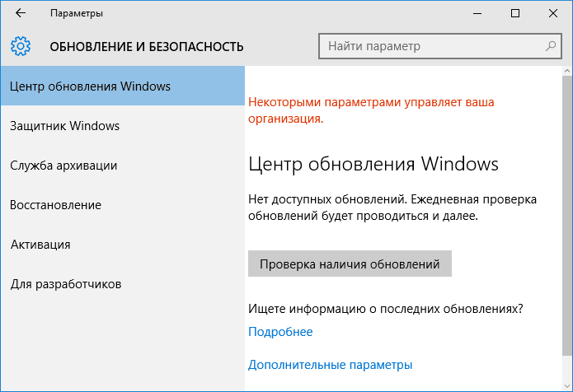Open Дополнительные параметры link

[330, 365]
